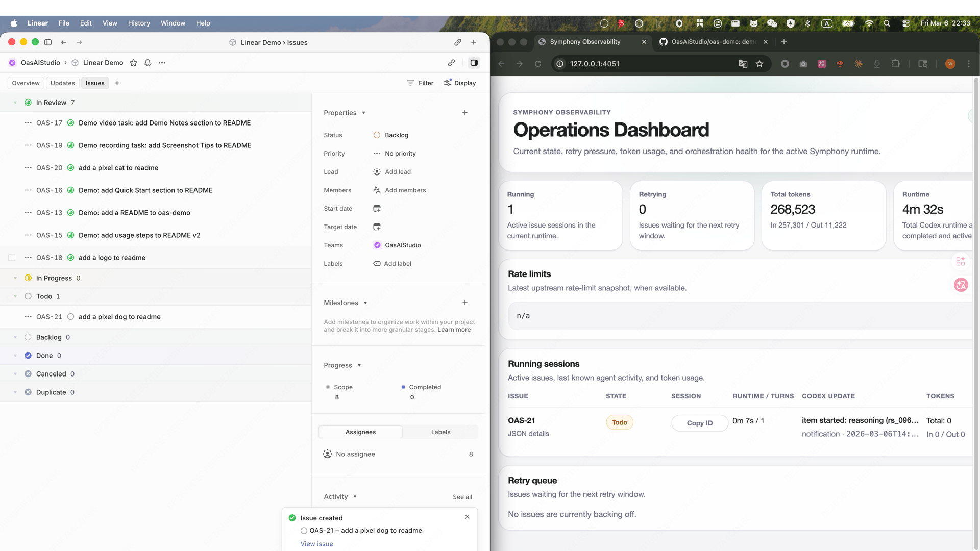
Task: Select the Labels tab in Progress
Action: tap(440, 432)
